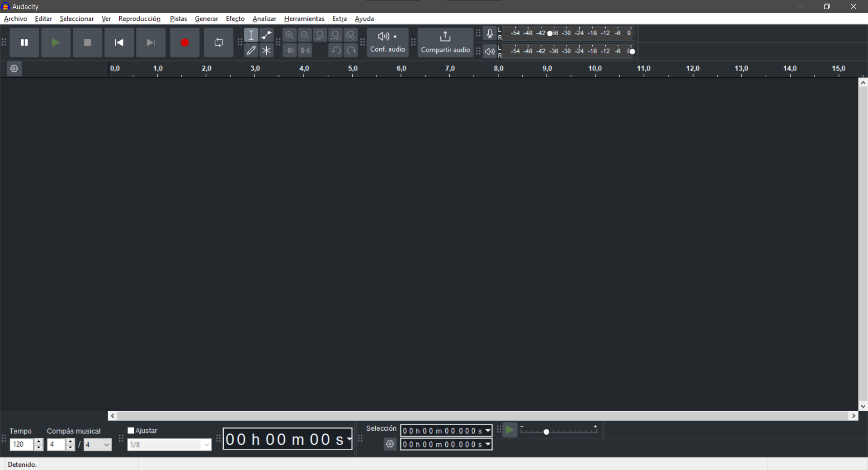Image resolution: width=868 pixels, height=470 pixels.
Task: Open the Extra menu
Action: point(340,19)
